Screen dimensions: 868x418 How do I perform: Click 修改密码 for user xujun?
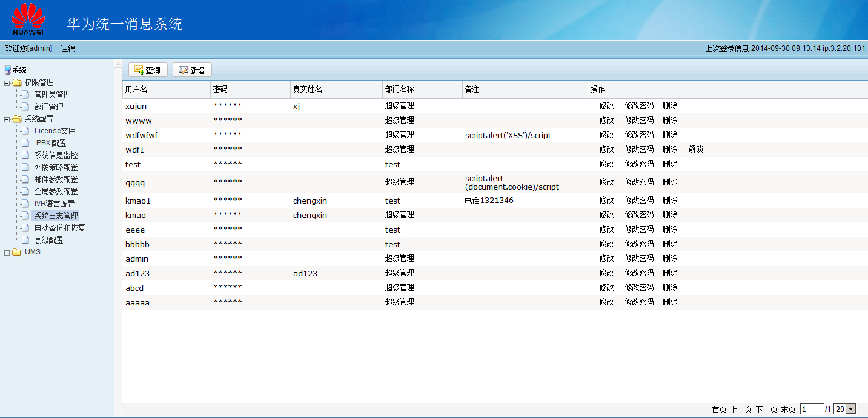(639, 105)
